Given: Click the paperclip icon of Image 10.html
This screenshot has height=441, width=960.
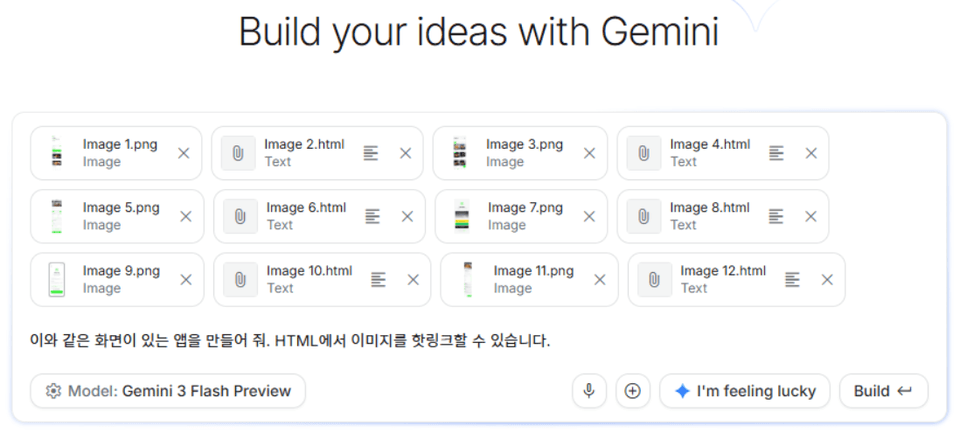Looking at the screenshot, I should point(240,280).
